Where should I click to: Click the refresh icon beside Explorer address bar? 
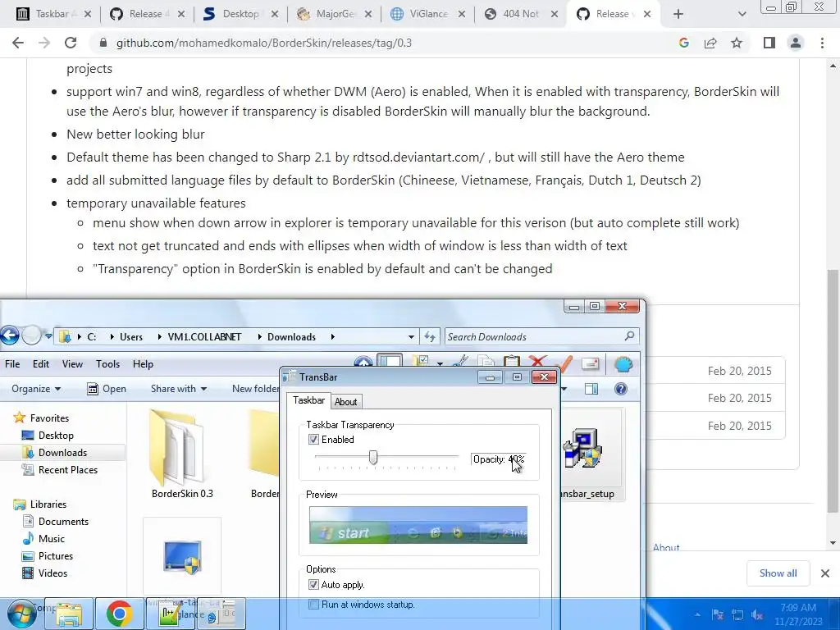(430, 337)
